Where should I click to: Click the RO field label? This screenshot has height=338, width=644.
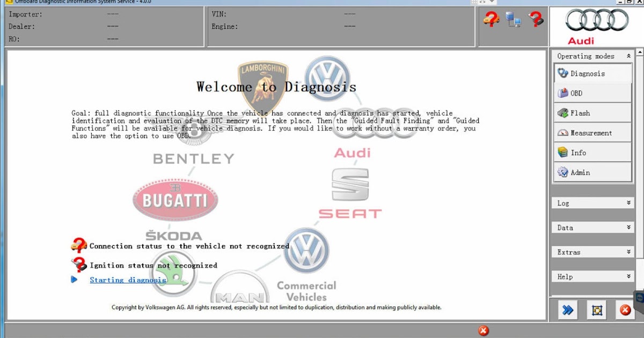pos(14,39)
